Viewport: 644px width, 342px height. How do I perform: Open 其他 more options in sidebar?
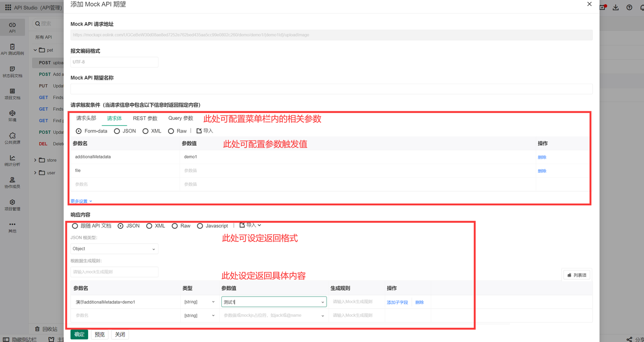13,227
